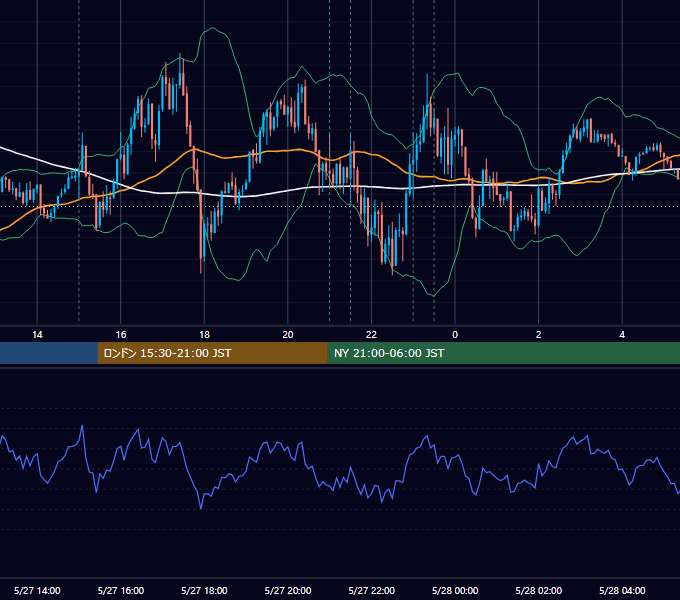Click the 5/28 02:00 time label
The width and height of the screenshot is (680, 600).
(539, 590)
